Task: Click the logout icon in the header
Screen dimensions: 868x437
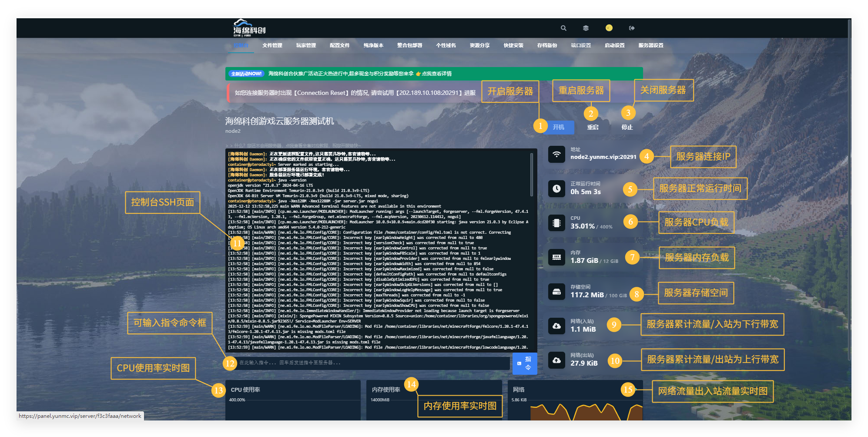Action: pyautogui.click(x=632, y=28)
